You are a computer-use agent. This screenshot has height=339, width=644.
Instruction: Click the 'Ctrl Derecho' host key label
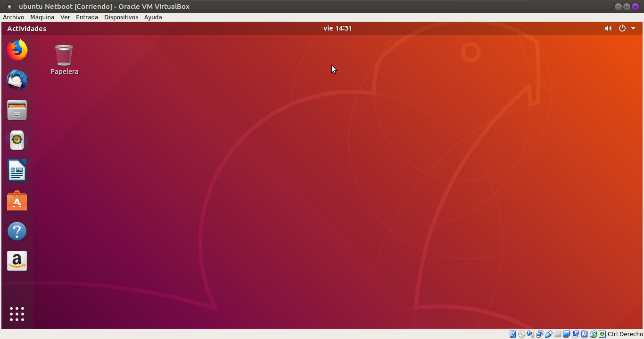(625, 334)
